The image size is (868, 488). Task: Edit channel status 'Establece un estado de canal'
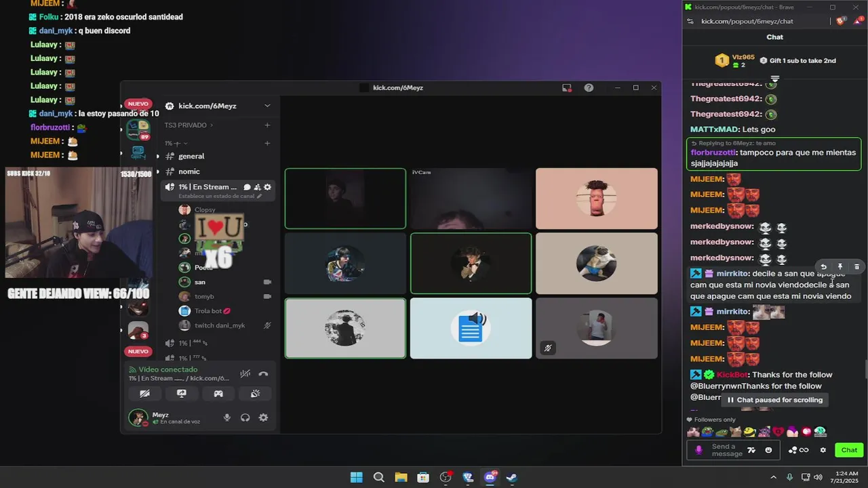point(220,197)
